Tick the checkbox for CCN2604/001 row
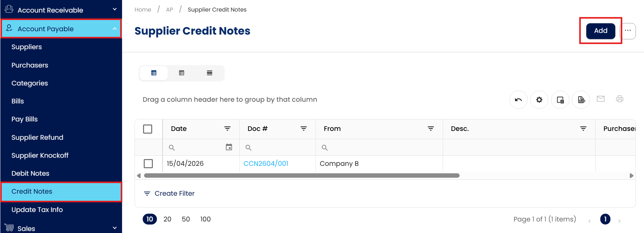 148,163
